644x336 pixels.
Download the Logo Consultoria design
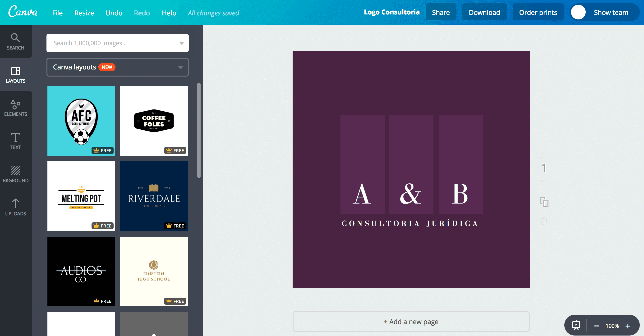(484, 12)
